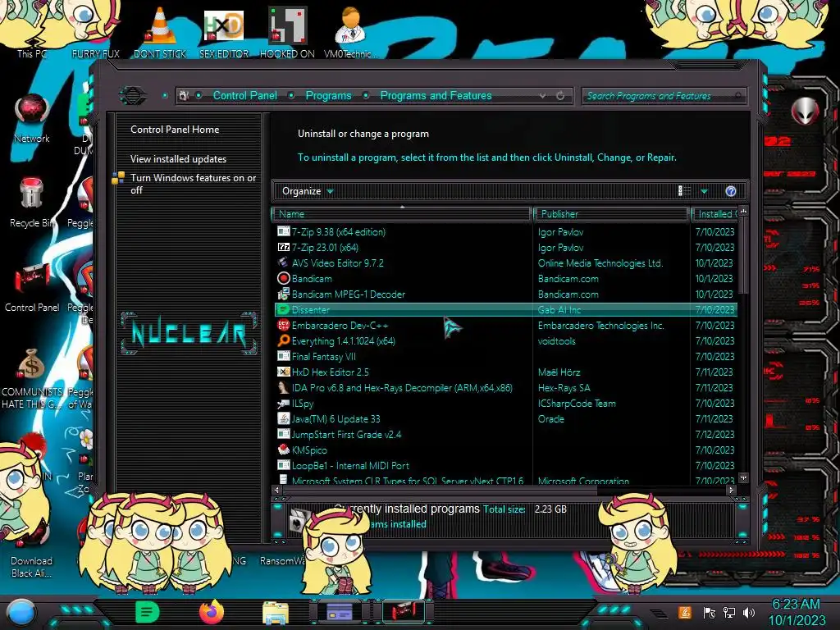Click the horizontal scrollbar left arrow
The height and width of the screenshot is (630, 840).
tap(277, 490)
